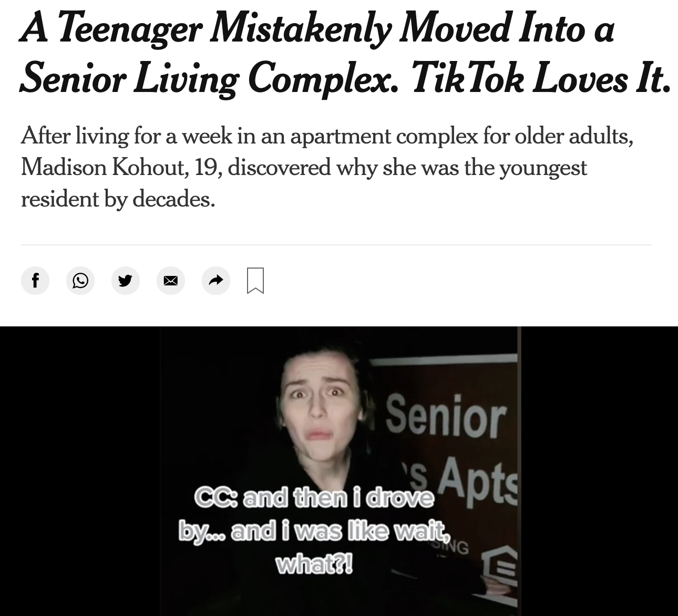This screenshot has height=616, width=678.
Task: Click the divider line above share icons
Action: (x=336, y=244)
